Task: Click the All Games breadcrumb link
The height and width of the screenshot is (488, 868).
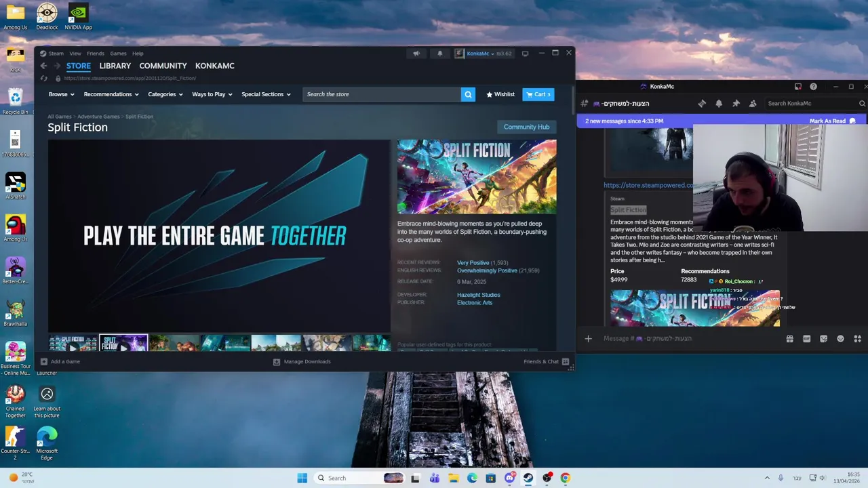Action: point(59,117)
